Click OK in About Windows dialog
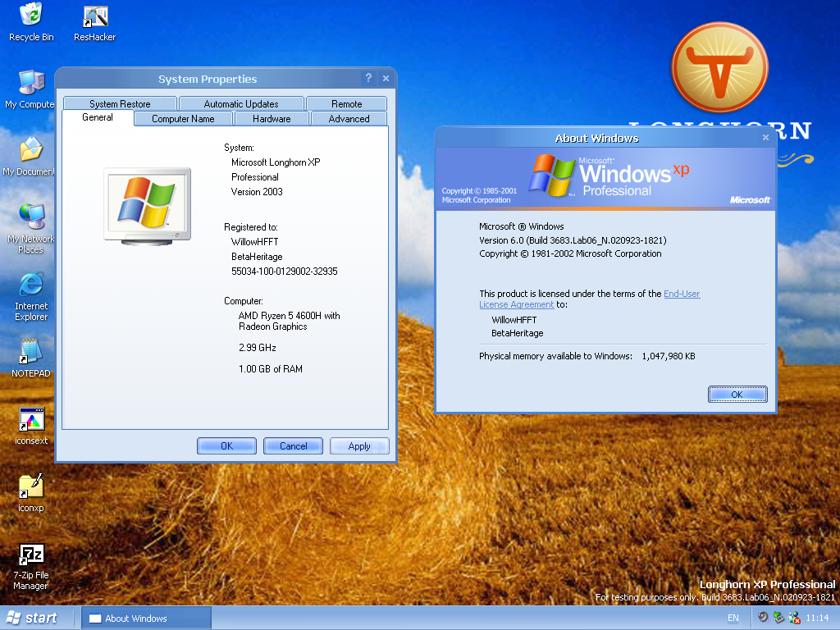Screen dimensions: 840x630 pos(737,395)
